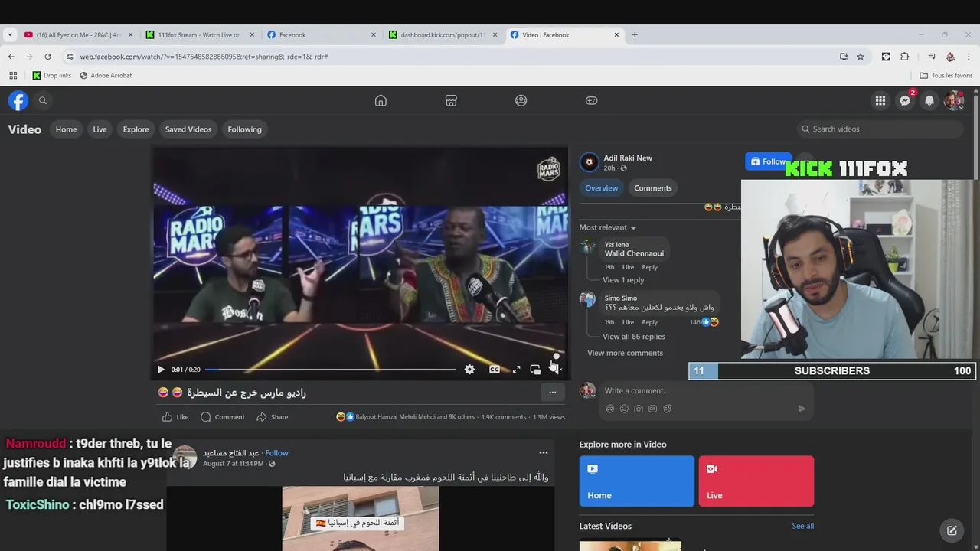Follow Adil Raki New page
Screen dimensions: 980x551
pyautogui.click(x=768, y=161)
